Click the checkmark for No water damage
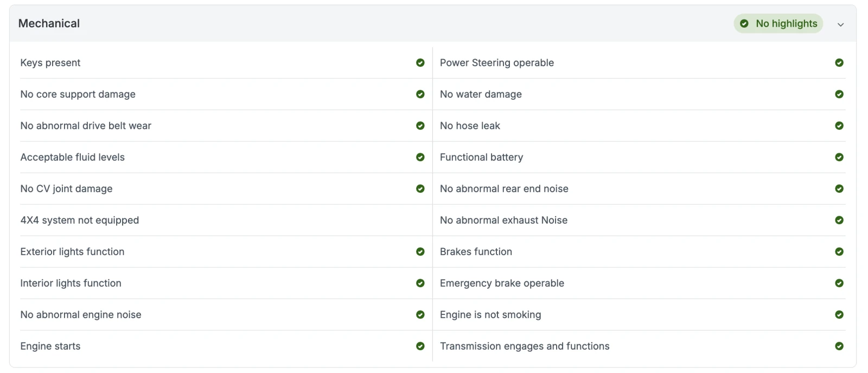The image size is (868, 373). pyautogui.click(x=839, y=94)
